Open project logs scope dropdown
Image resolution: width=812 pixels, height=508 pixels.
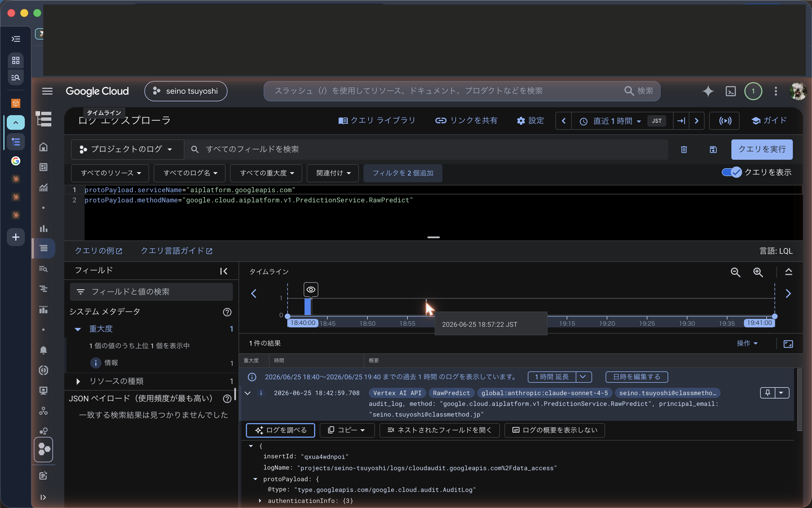pyautogui.click(x=127, y=150)
